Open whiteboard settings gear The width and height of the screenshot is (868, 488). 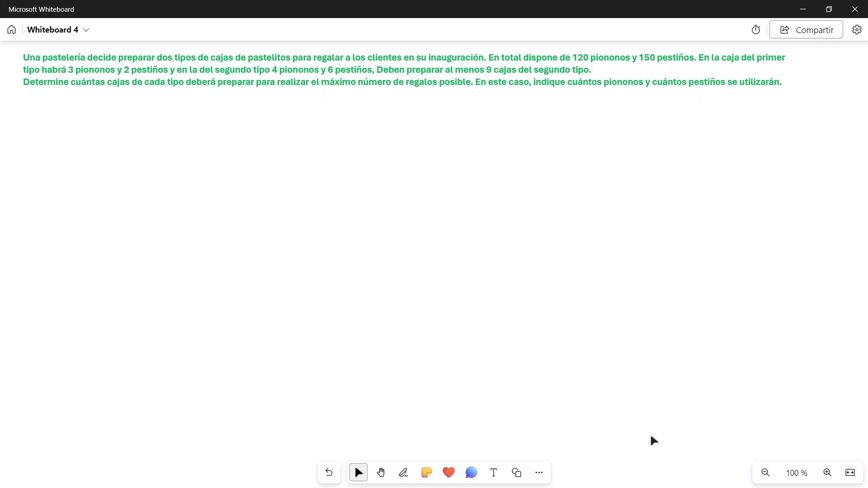pos(857,30)
